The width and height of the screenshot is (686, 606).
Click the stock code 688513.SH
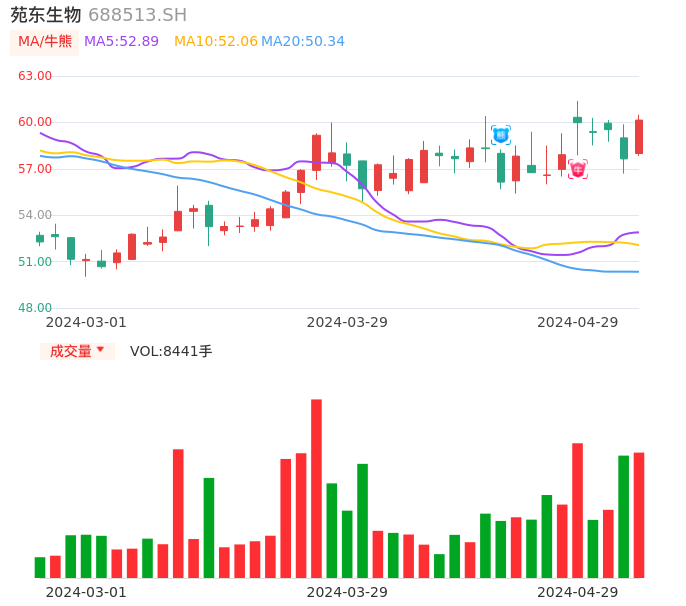coord(137,15)
